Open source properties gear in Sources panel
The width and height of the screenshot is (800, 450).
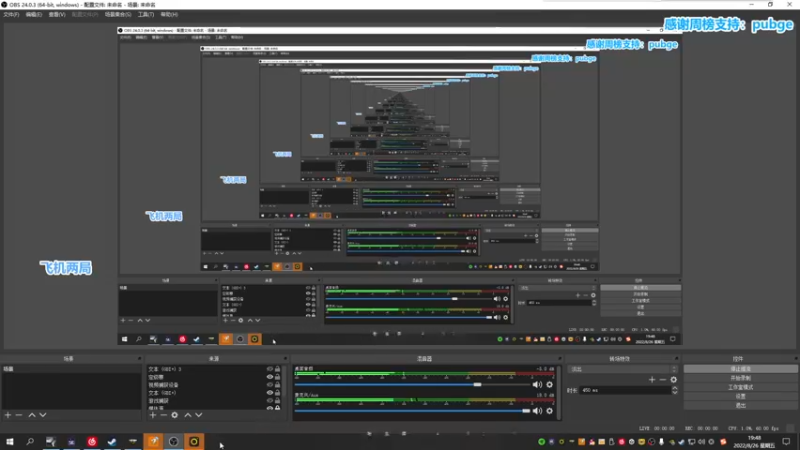174,415
